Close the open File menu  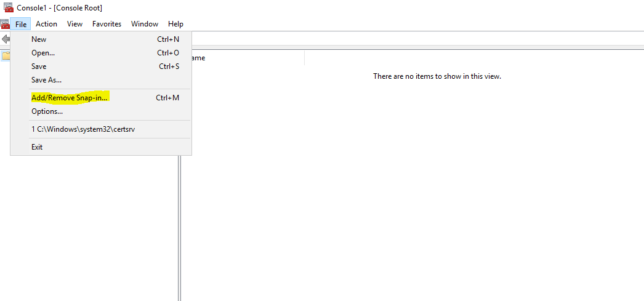tap(21, 24)
